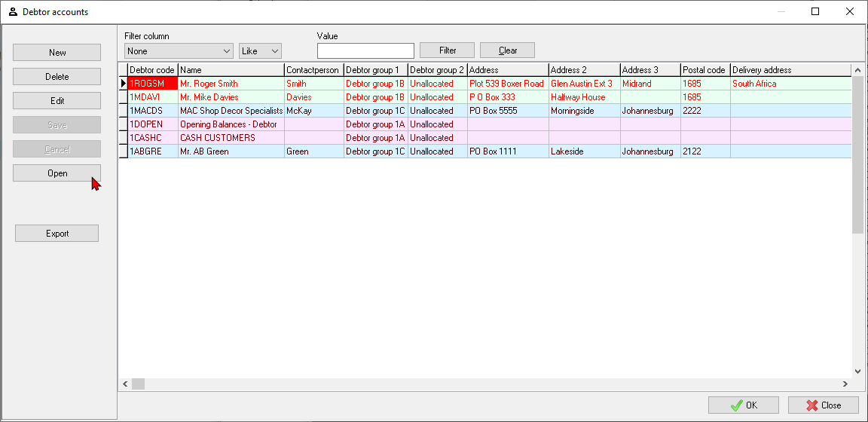Click the Debtor group 1 column header

[376, 70]
